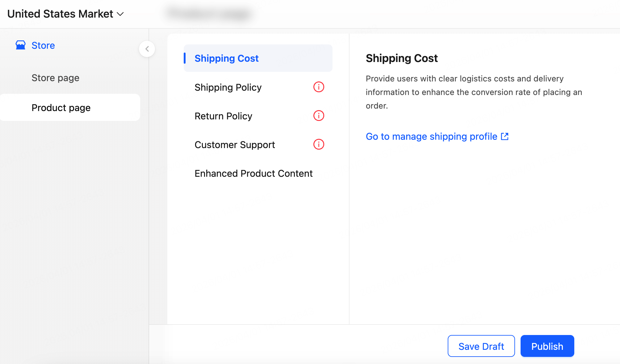Open the Customer Support section
The width and height of the screenshot is (620, 364).
pos(235,145)
